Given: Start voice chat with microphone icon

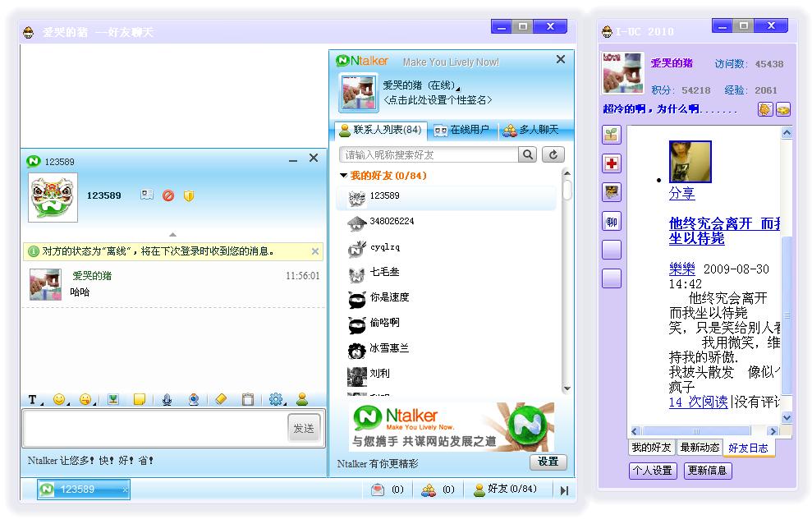Looking at the screenshot, I should (x=167, y=399).
